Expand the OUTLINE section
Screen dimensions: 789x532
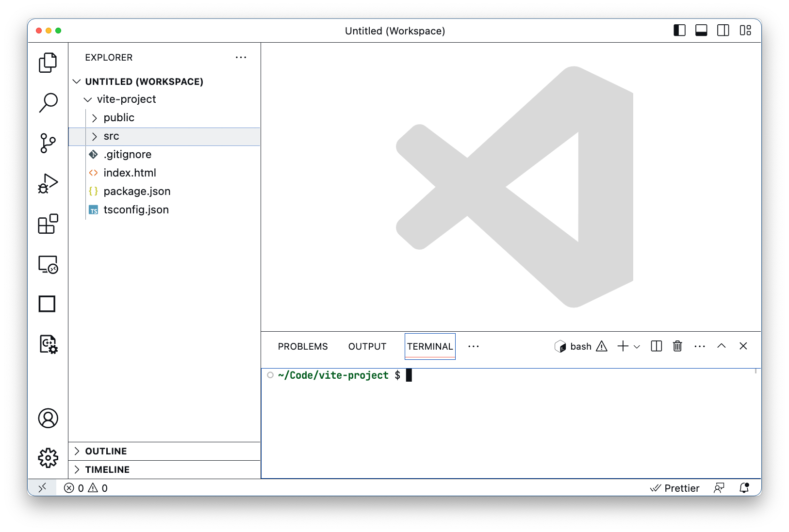[106, 451]
